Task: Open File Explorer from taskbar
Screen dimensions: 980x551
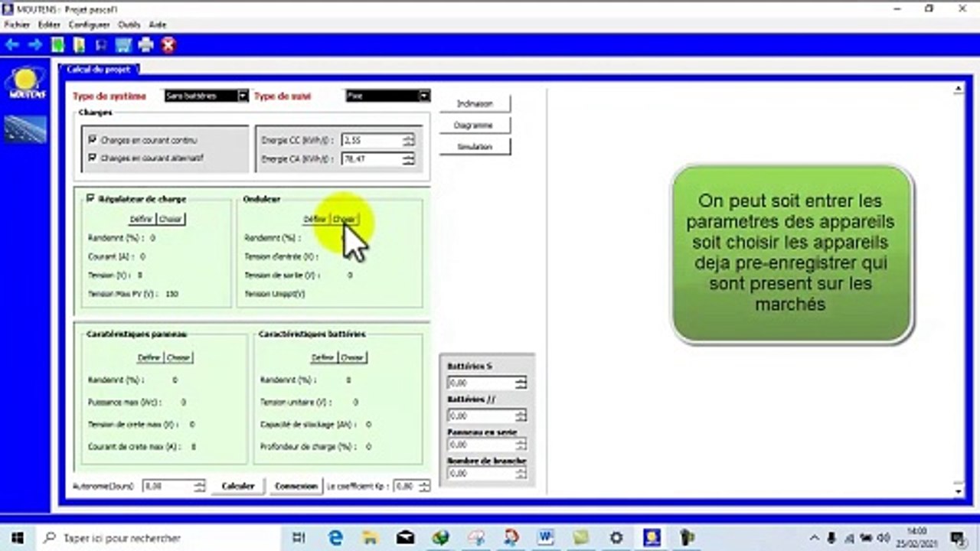Action: click(371, 537)
